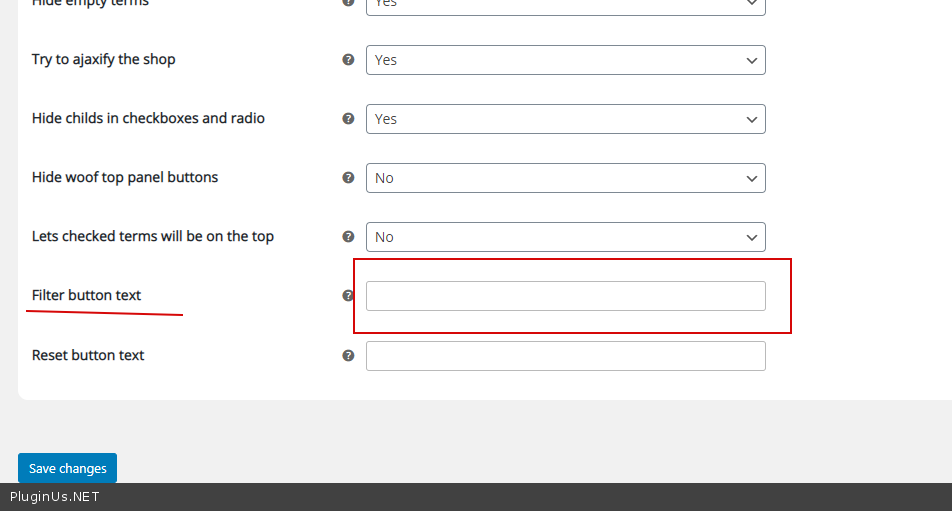Viewport: 952px width, 511px height.
Task: Click the 'Try to ajaxify the shop' label
Action: tap(103, 59)
